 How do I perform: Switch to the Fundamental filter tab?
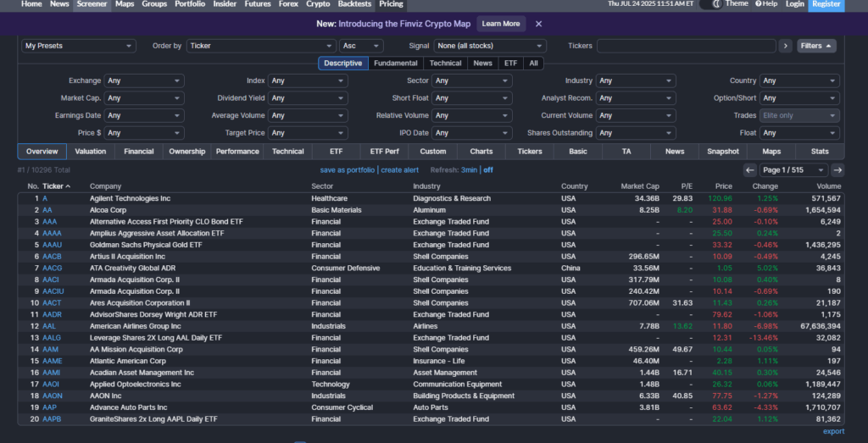click(395, 64)
